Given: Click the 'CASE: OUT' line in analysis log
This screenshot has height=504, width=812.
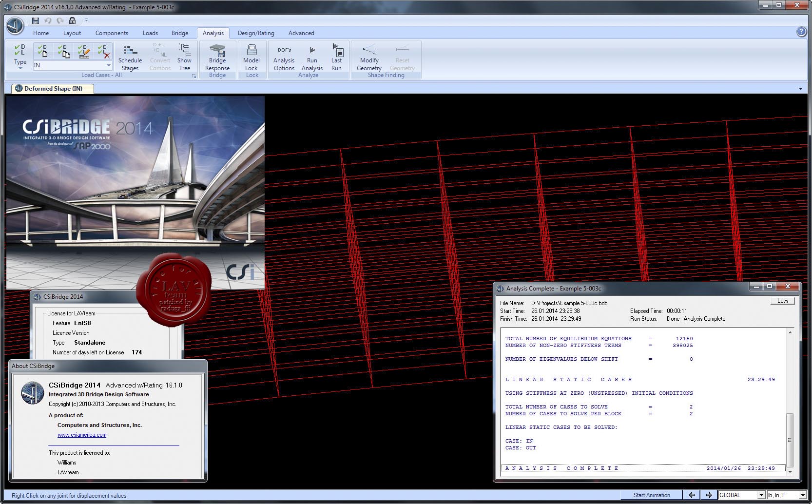Looking at the screenshot, I should tap(521, 447).
